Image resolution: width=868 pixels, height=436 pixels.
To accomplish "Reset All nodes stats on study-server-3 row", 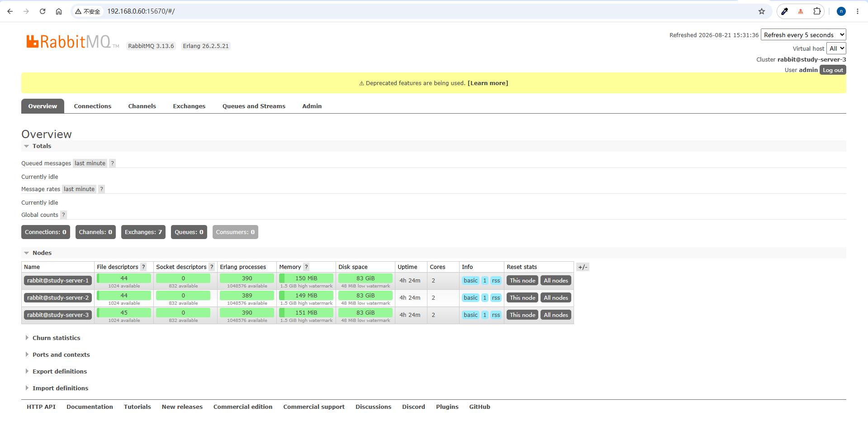I will [x=556, y=315].
